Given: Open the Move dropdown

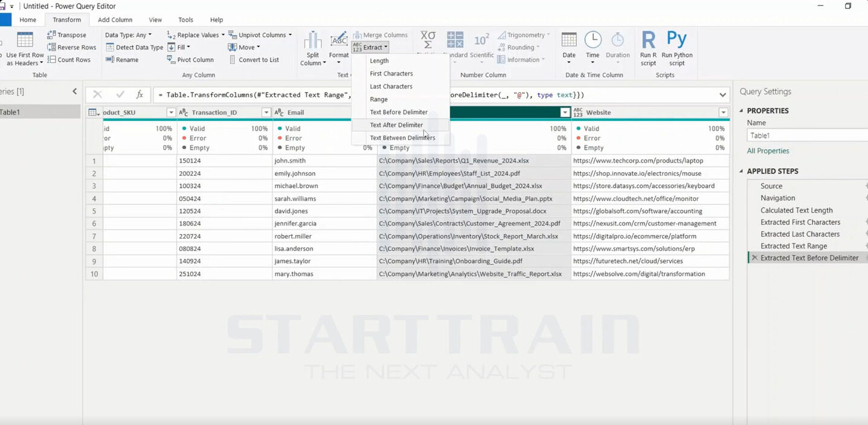Looking at the screenshot, I should pos(244,47).
